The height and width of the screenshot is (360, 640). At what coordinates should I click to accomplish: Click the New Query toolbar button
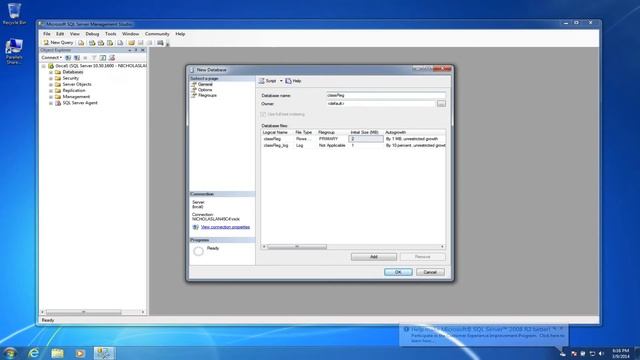click(x=58, y=42)
